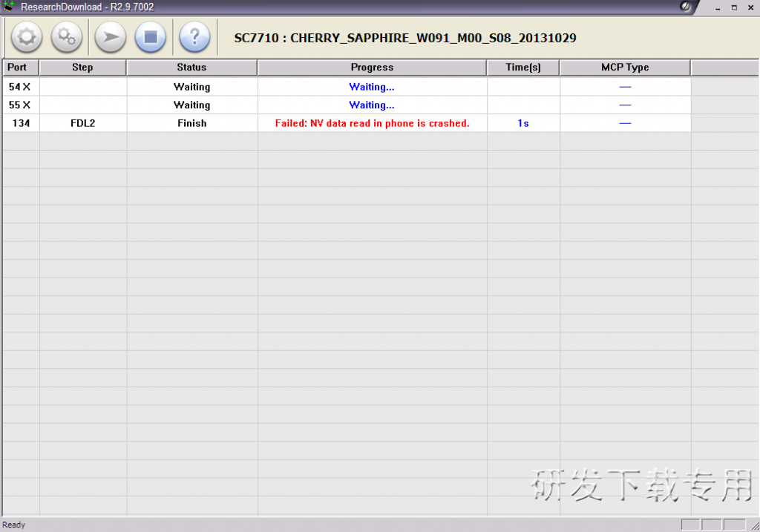Click the NV data crashed error message

click(372, 123)
